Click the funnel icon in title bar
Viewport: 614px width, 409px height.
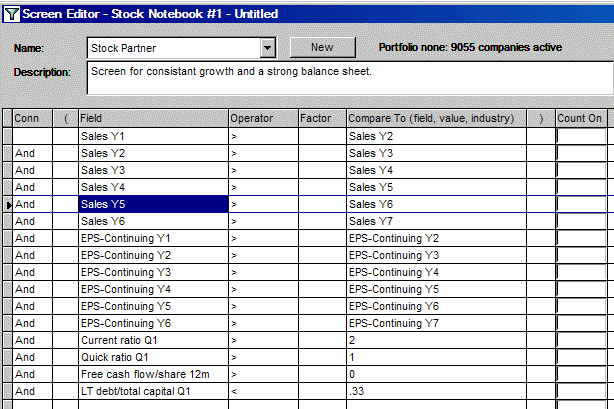coord(12,14)
